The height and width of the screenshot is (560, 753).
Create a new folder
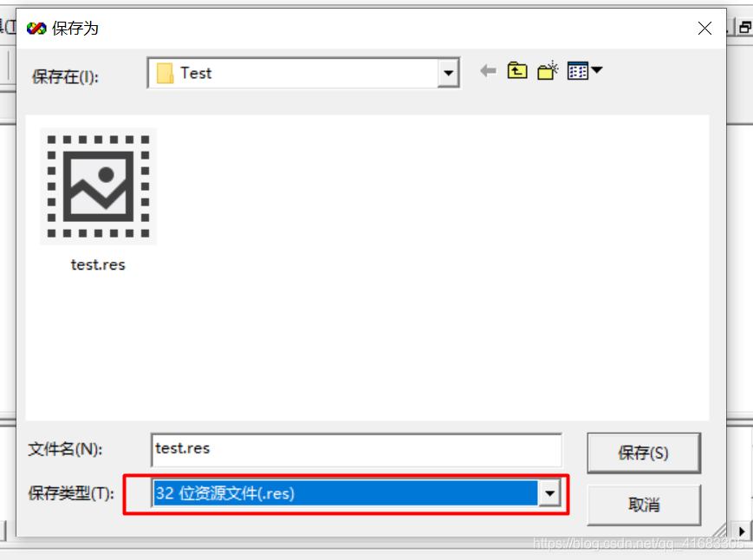tap(548, 71)
